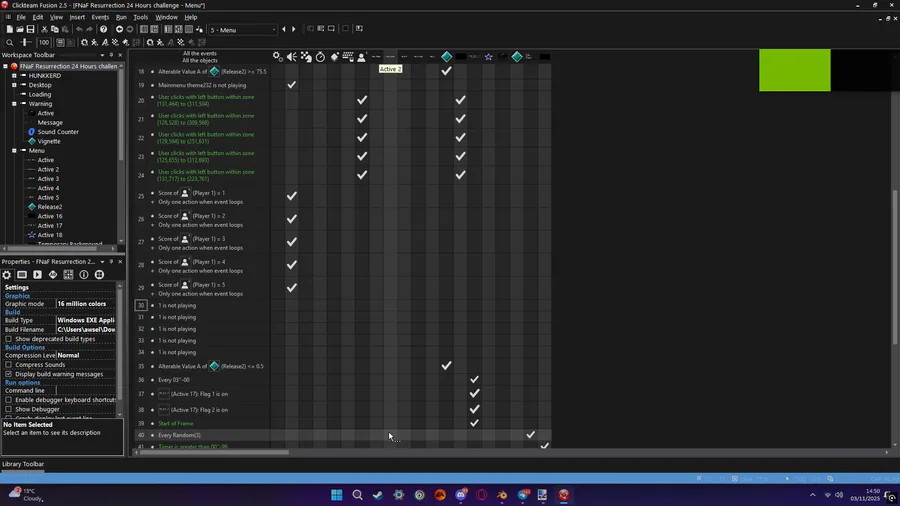Enable debugger keyboard shortcuts checkbox
Screen dimensions: 900x506
9,400
